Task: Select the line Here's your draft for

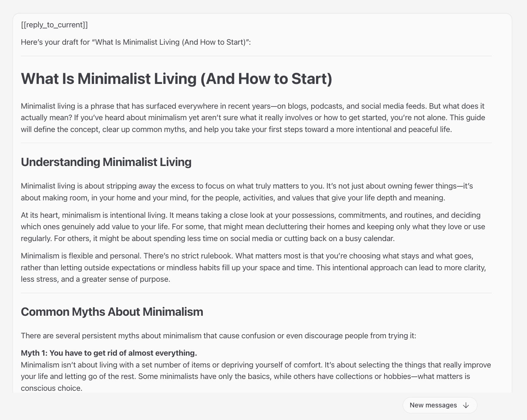Action: (x=135, y=42)
